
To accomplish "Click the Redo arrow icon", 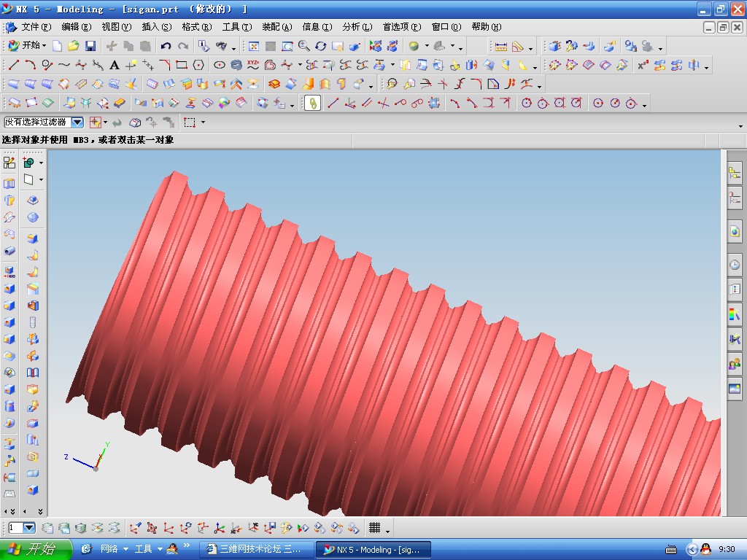I will click(x=183, y=46).
